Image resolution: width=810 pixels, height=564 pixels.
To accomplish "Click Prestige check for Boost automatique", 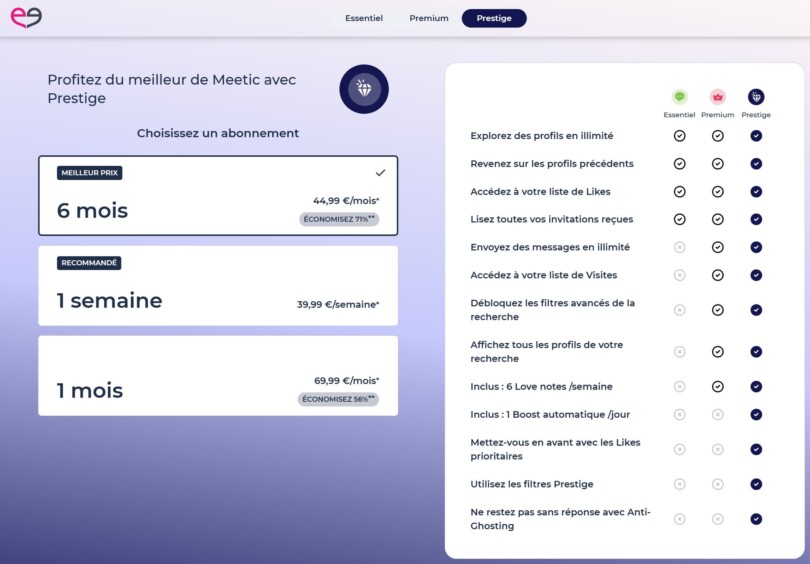I will pos(756,415).
